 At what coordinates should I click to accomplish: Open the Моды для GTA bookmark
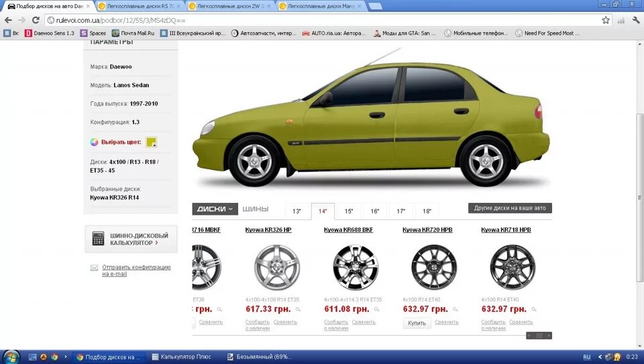point(405,34)
